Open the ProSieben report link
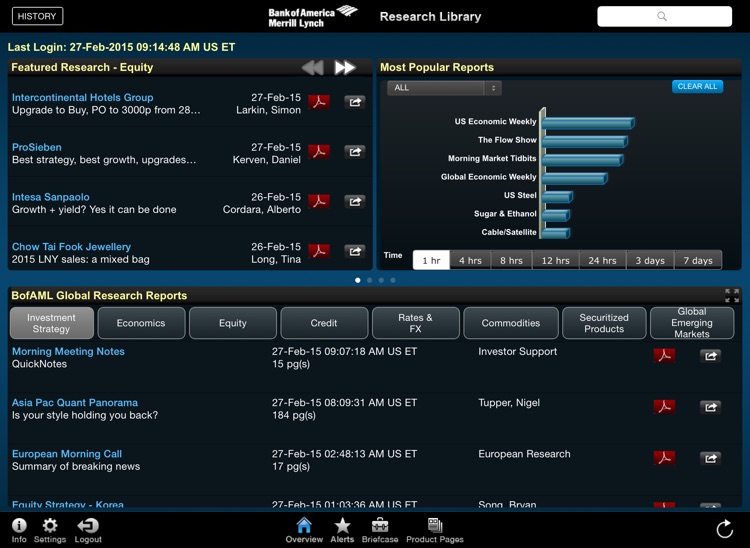The width and height of the screenshot is (750, 548). (37, 147)
